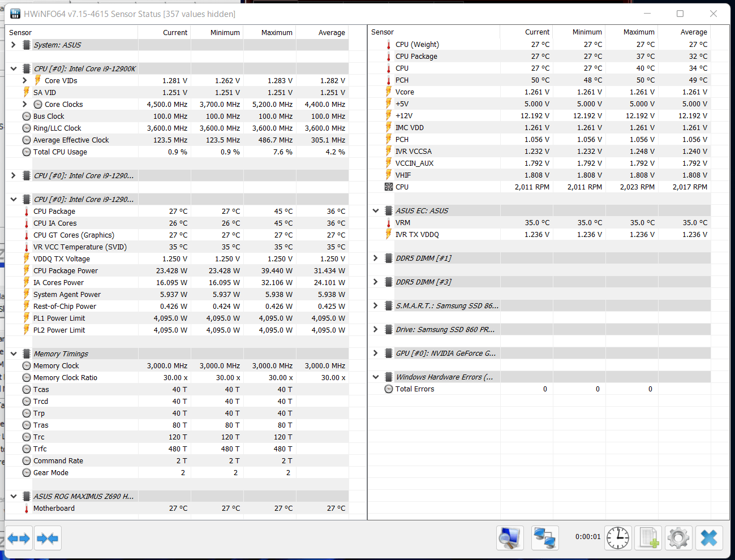
Task: Click the CPU fan RPM icon
Action: pyautogui.click(x=389, y=187)
